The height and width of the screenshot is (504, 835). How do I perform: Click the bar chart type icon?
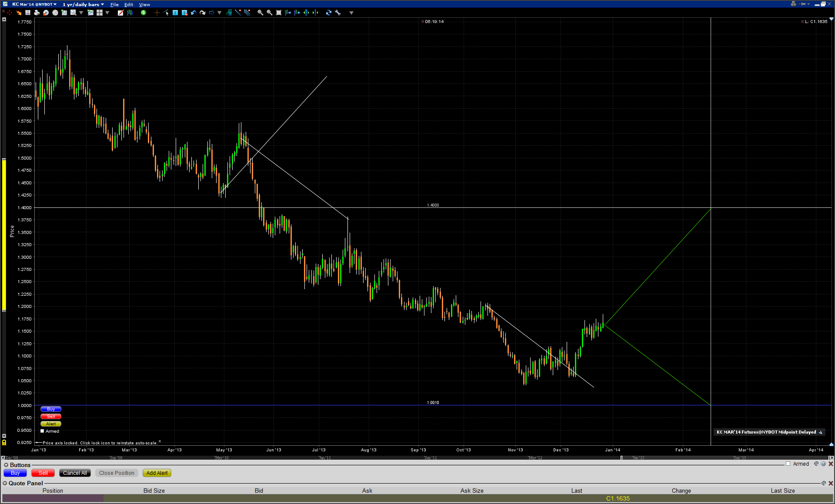[x=130, y=13]
